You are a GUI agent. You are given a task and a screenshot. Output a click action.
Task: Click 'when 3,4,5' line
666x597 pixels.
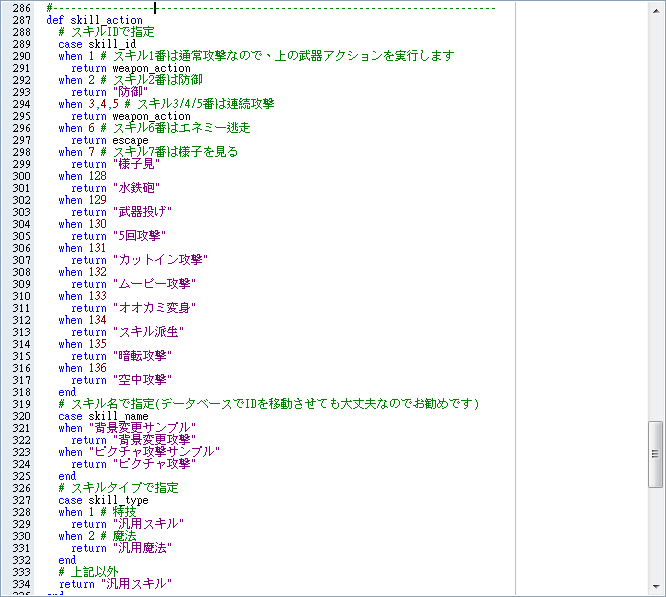point(89,104)
